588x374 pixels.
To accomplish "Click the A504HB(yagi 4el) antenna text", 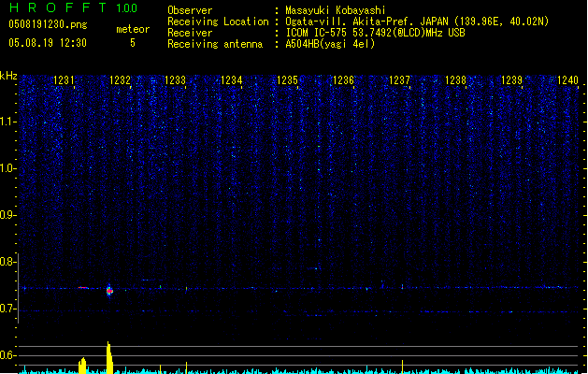I will [x=330, y=44].
